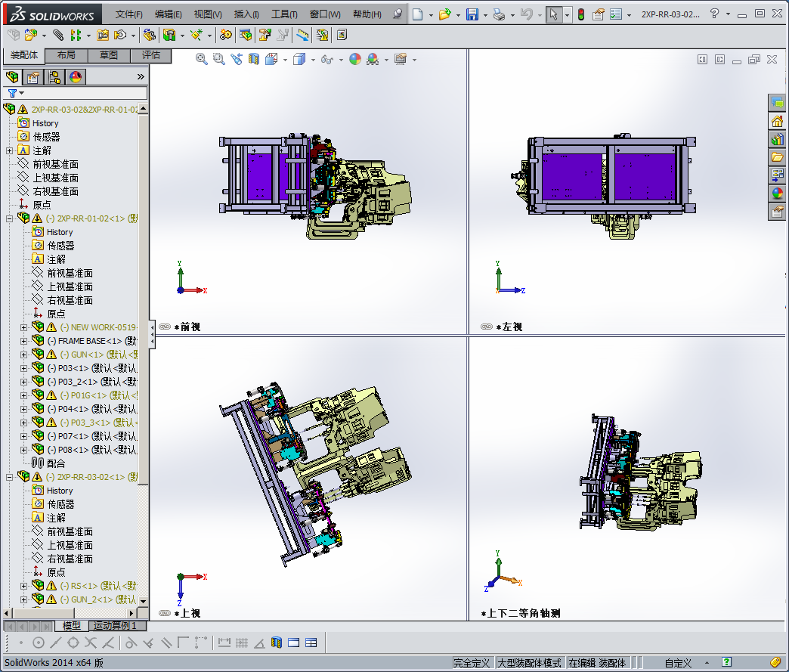Image resolution: width=789 pixels, height=672 pixels.
Task: Open the 文件(F) menu
Action: coord(128,14)
